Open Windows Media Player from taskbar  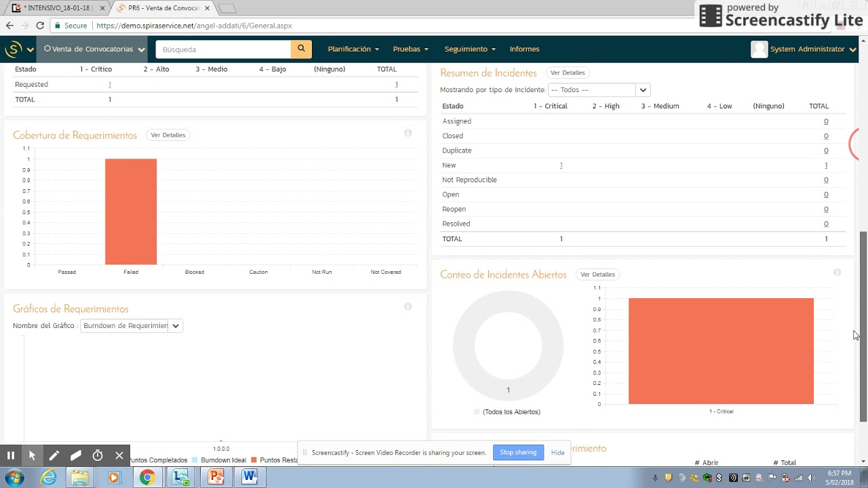point(113,478)
